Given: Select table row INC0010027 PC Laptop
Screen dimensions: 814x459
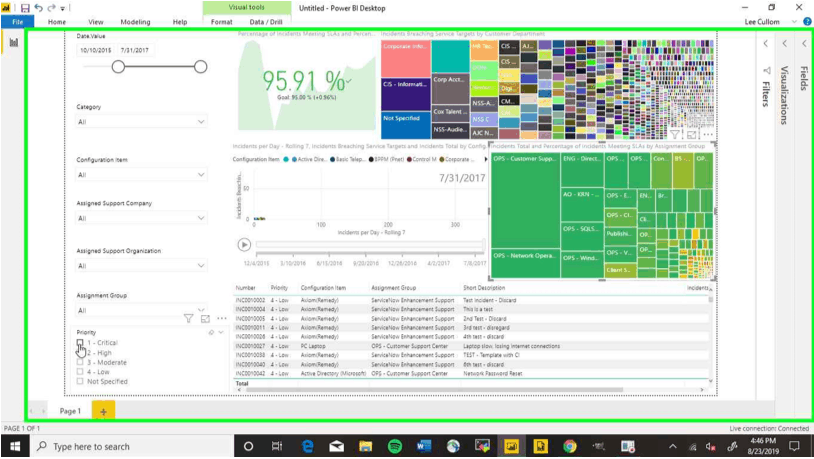Looking at the screenshot, I should pyautogui.click(x=471, y=346).
